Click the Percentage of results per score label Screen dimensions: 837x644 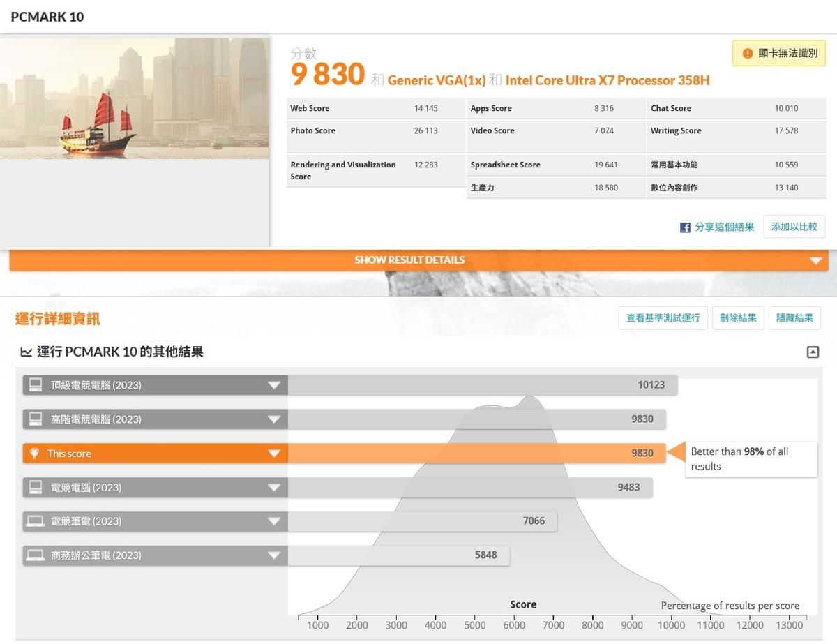coord(730,606)
